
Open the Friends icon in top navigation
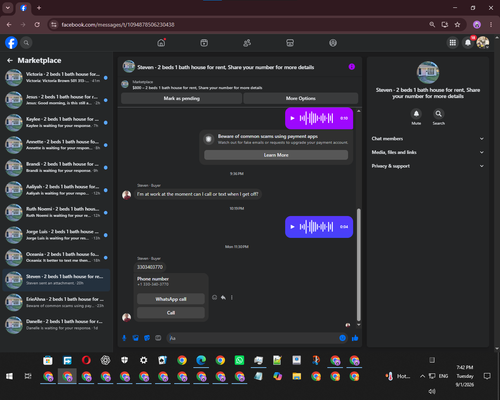tap(247, 43)
